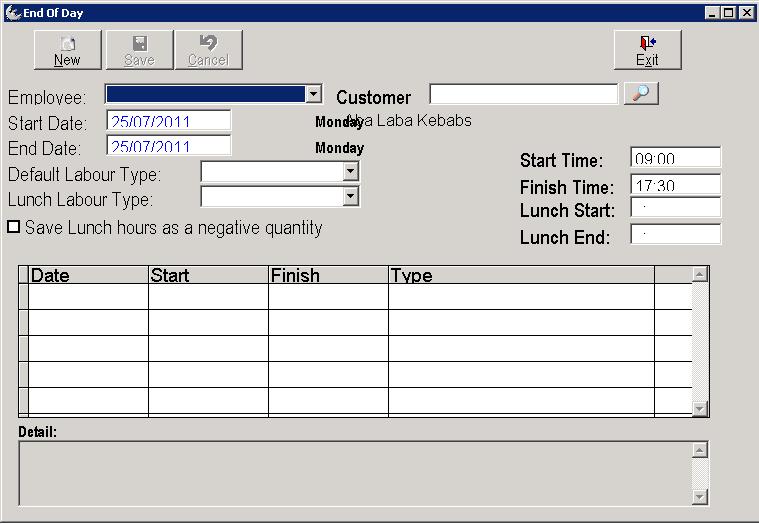
Task: Click the New record toolbar button
Action: [x=67, y=50]
